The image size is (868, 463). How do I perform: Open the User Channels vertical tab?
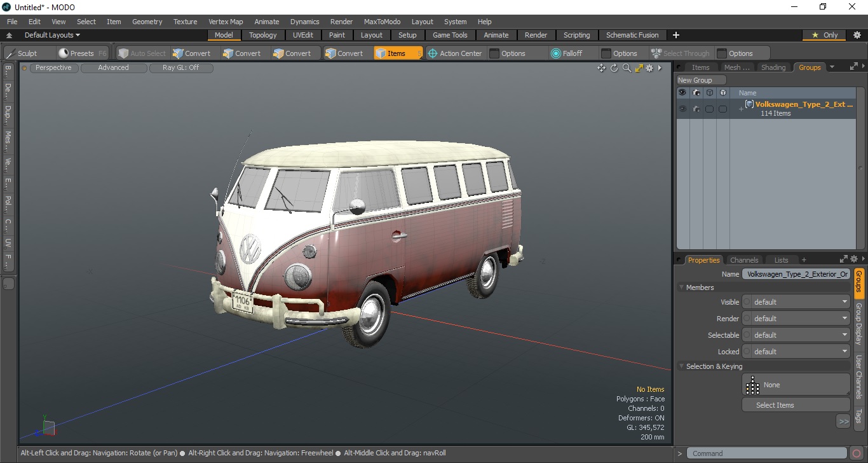click(x=858, y=377)
